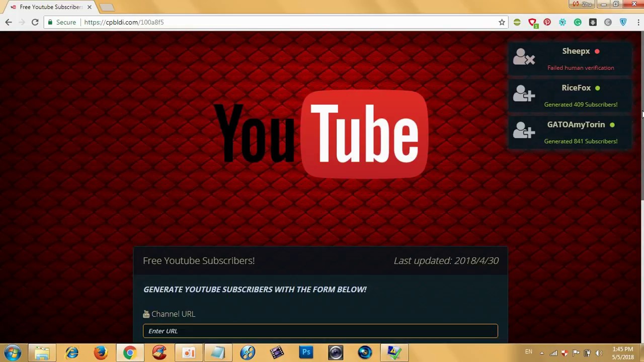
Task: Click the power plug tray icon
Action: [587, 353]
